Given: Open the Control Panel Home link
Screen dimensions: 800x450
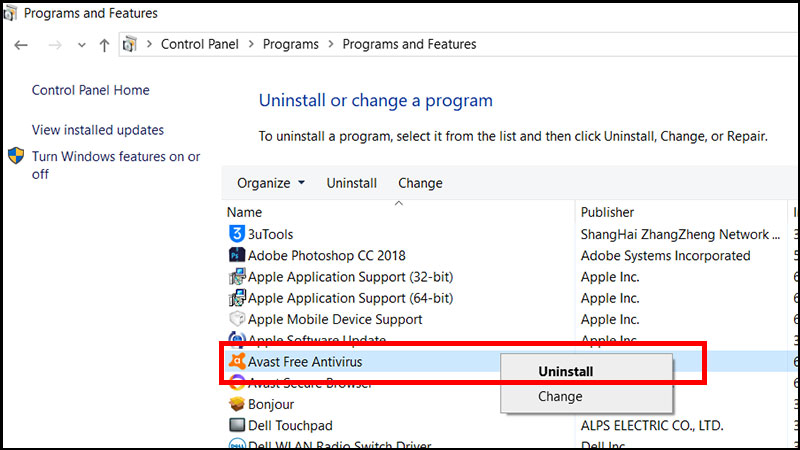Looking at the screenshot, I should 90,90.
